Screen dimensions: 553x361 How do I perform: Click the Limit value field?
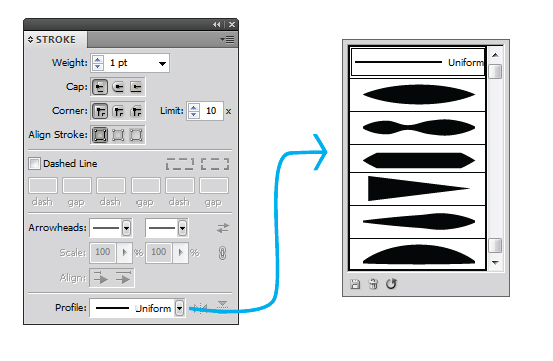tap(211, 111)
